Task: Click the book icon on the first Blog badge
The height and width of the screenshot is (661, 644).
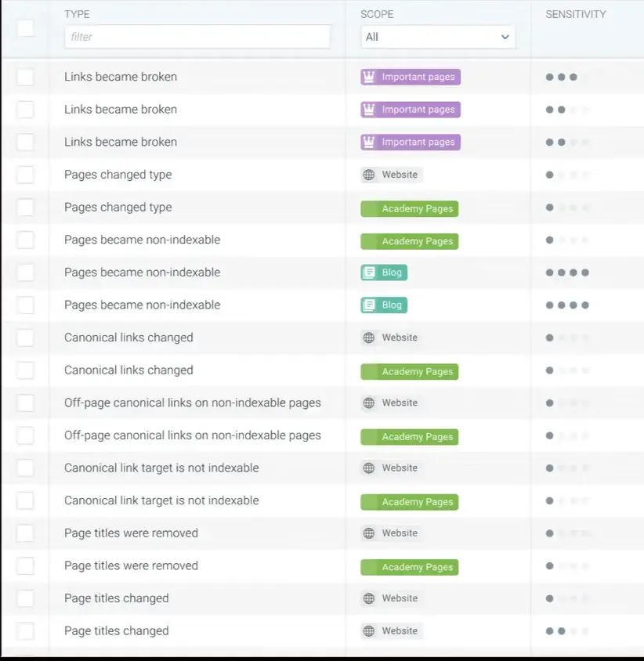Action: 370,273
